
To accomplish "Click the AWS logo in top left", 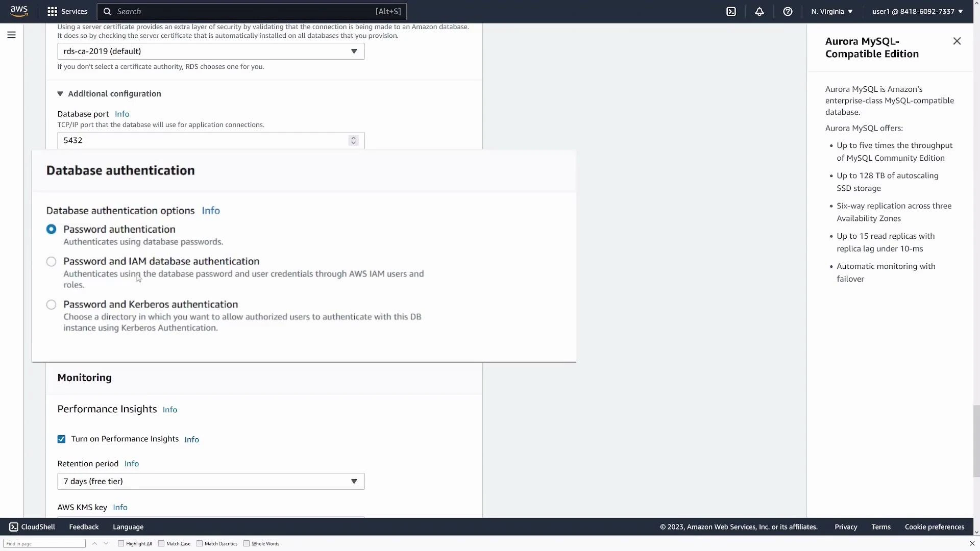I will (x=19, y=11).
